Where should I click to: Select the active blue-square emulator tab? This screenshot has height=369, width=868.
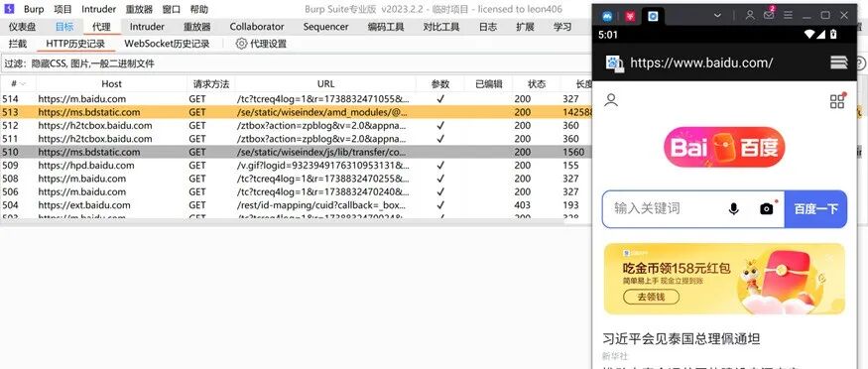pos(653,16)
